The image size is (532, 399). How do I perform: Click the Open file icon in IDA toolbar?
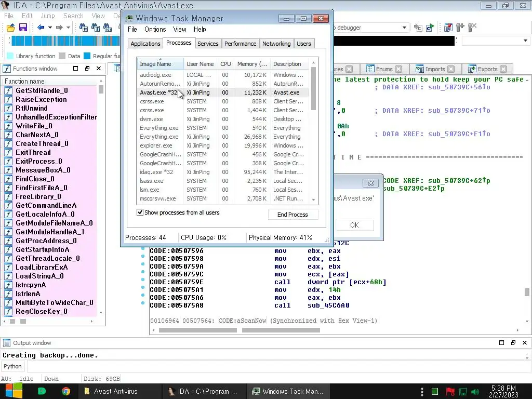click(11, 28)
